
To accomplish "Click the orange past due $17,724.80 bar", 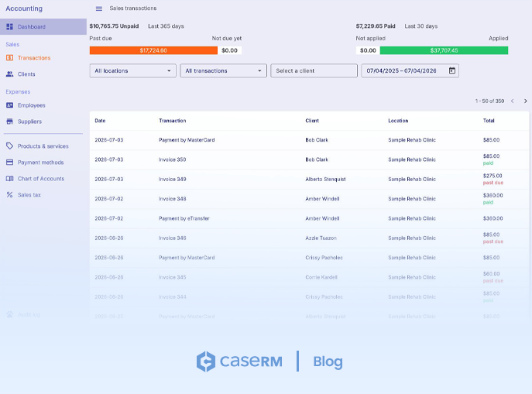I will click(x=153, y=50).
